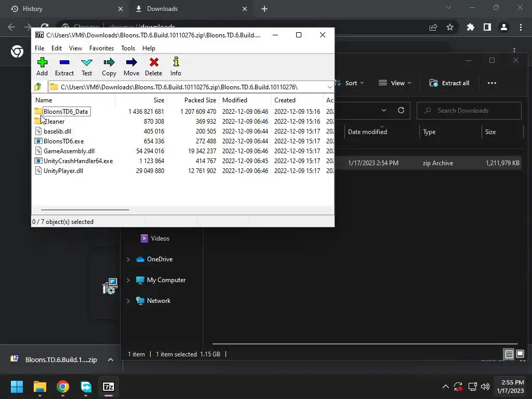Open the Favorites menu in 7-Zip
This screenshot has width=532, height=399.
[101, 48]
